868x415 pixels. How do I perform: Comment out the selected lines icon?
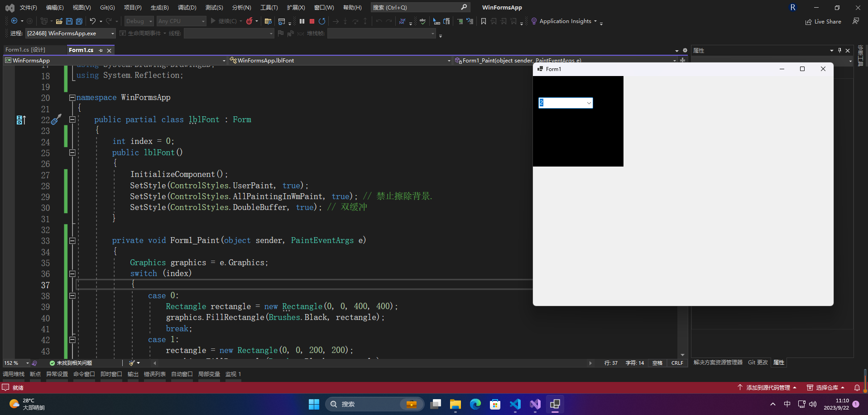[x=460, y=21]
